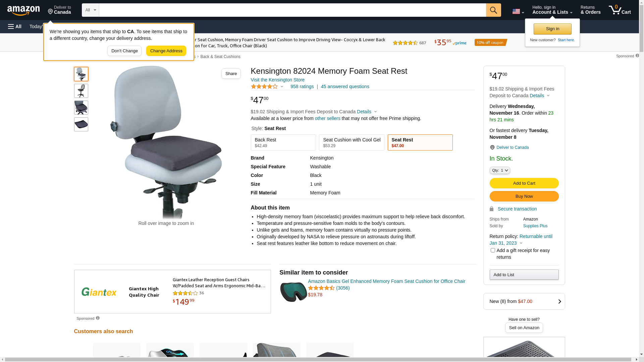Select the second product thumbnail image

pos(81,91)
